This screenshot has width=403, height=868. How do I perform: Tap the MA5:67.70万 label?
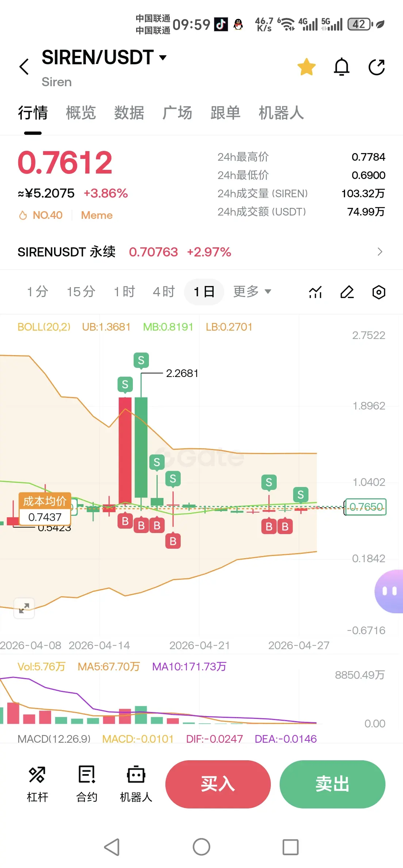point(109,667)
